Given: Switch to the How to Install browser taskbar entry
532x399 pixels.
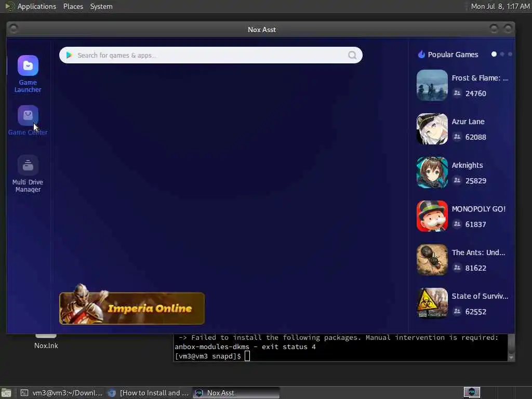Looking at the screenshot, I should (148, 393).
